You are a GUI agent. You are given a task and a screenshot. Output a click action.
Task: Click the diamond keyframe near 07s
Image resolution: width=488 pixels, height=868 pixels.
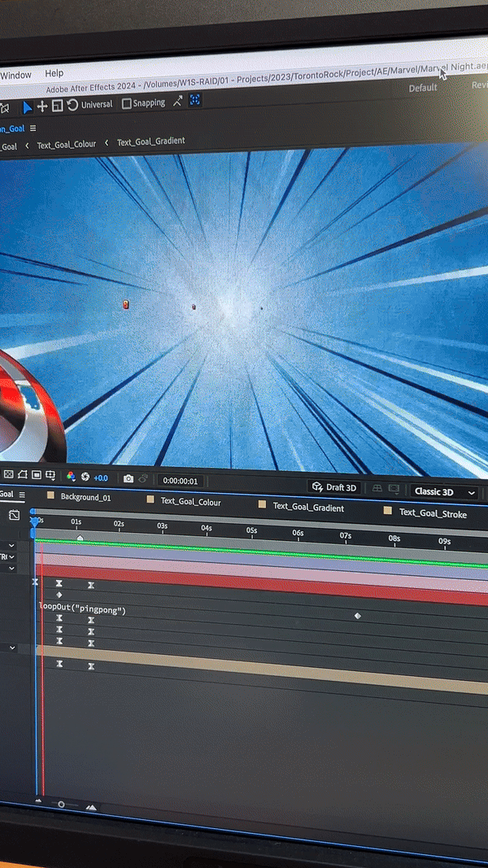click(x=357, y=616)
